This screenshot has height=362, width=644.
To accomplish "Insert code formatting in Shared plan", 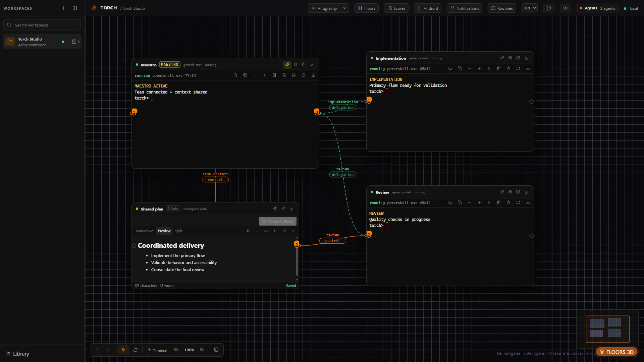I will pos(266,231).
